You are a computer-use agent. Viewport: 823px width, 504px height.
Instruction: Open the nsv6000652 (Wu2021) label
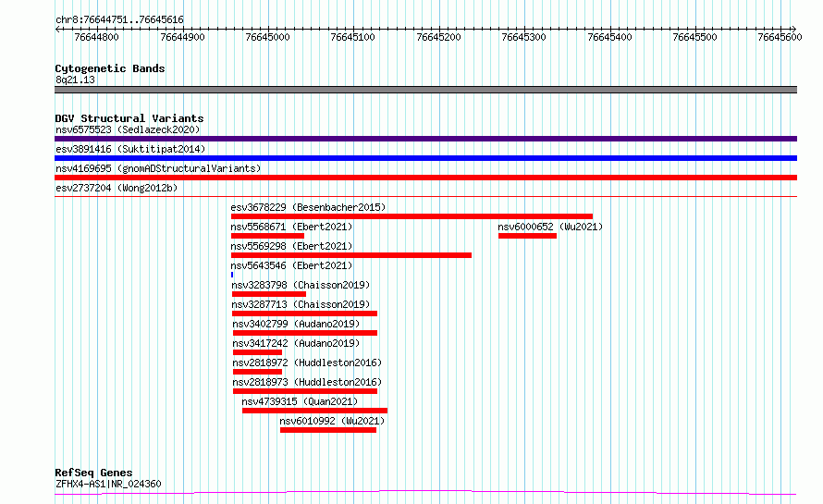tap(550, 227)
